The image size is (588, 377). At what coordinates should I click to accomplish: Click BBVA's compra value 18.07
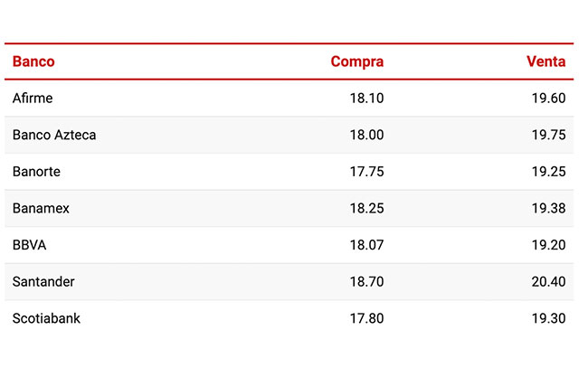(x=366, y=245)
